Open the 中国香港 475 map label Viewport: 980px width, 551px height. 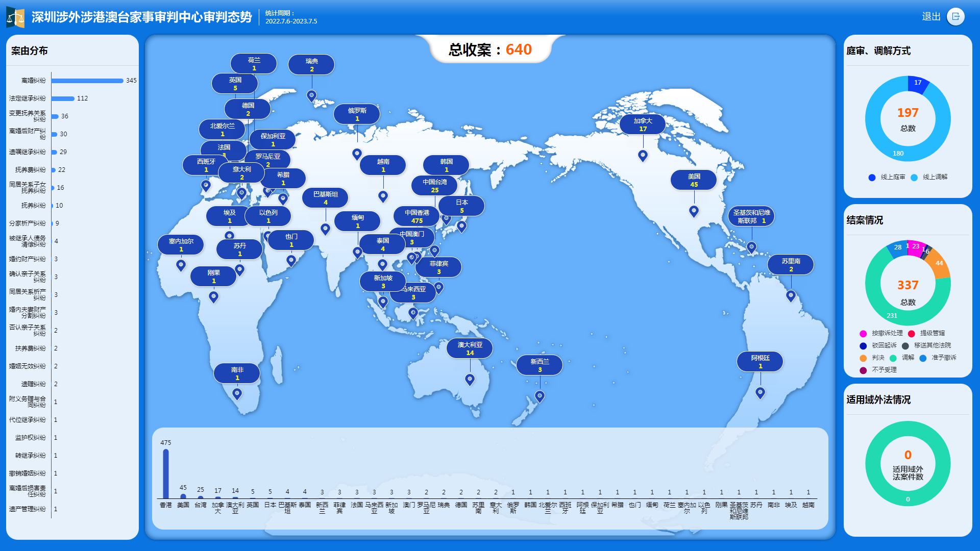coord(417,216)
